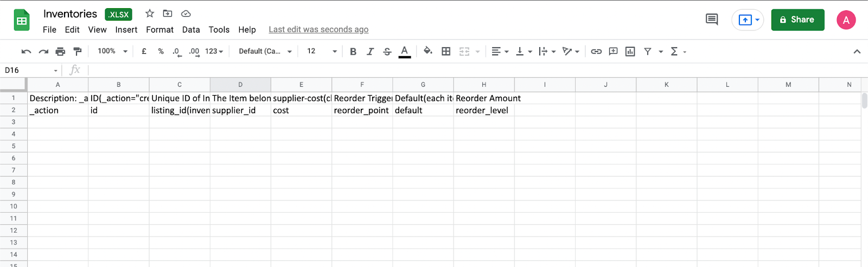Image resolution: width=868 pixels, height=267 pixels.
Task: Open the Edit menu
Action: pos(72,30)
